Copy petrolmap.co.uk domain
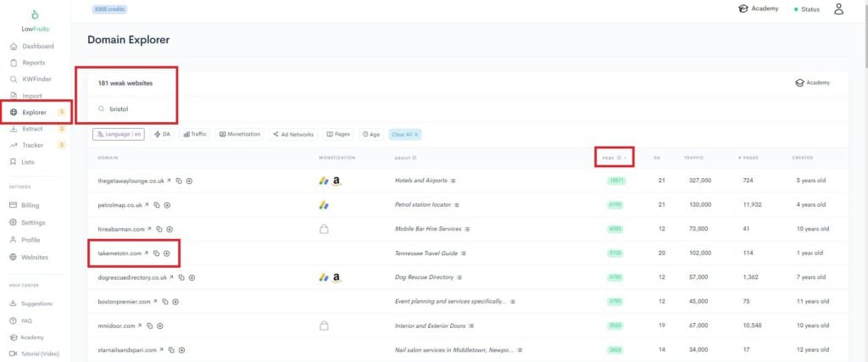The image size is (868, 362). pyautogui.click(x=157, y=205)
